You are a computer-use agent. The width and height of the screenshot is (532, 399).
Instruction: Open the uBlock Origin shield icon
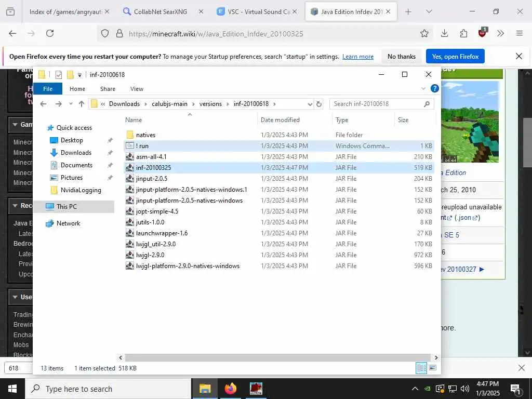[x=483, y=32]
